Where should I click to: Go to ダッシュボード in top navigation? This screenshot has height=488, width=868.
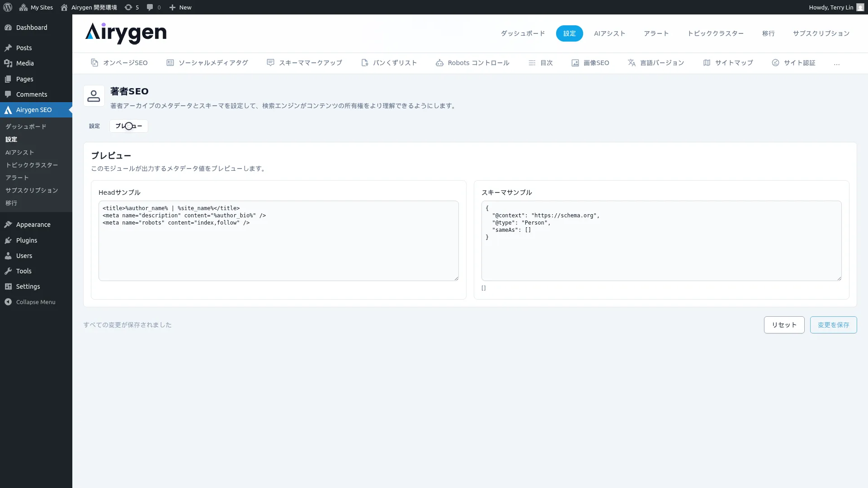tap(523, 33)
